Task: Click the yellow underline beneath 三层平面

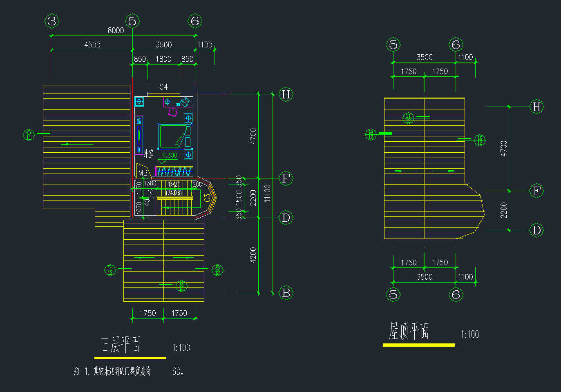Action: coord(130,358)
